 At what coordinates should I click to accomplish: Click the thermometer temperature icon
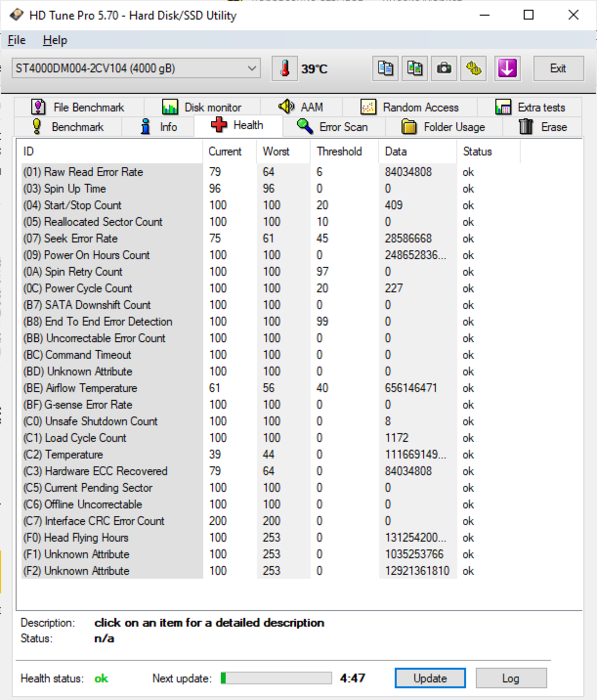pos(284,69)
